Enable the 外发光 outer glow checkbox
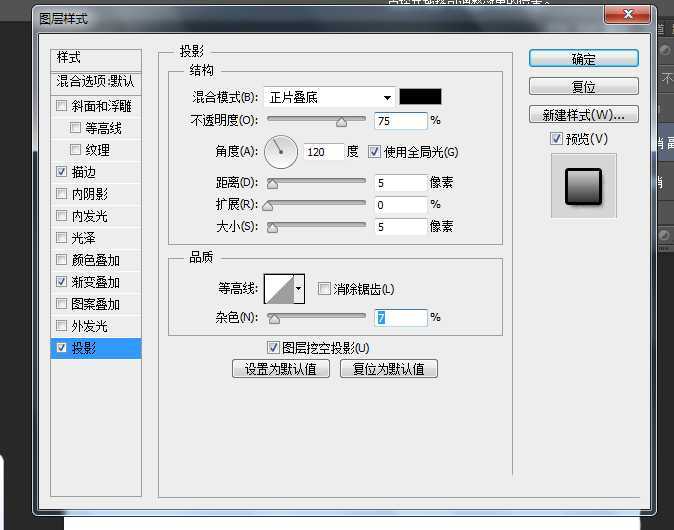674x530 pixels. [x=62, y=326]
